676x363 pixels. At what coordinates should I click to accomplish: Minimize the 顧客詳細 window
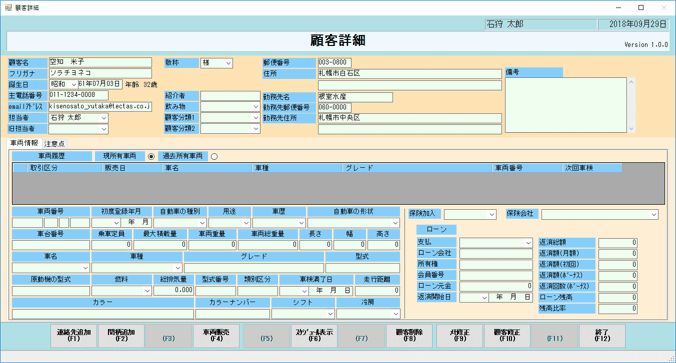coord(619,8)
